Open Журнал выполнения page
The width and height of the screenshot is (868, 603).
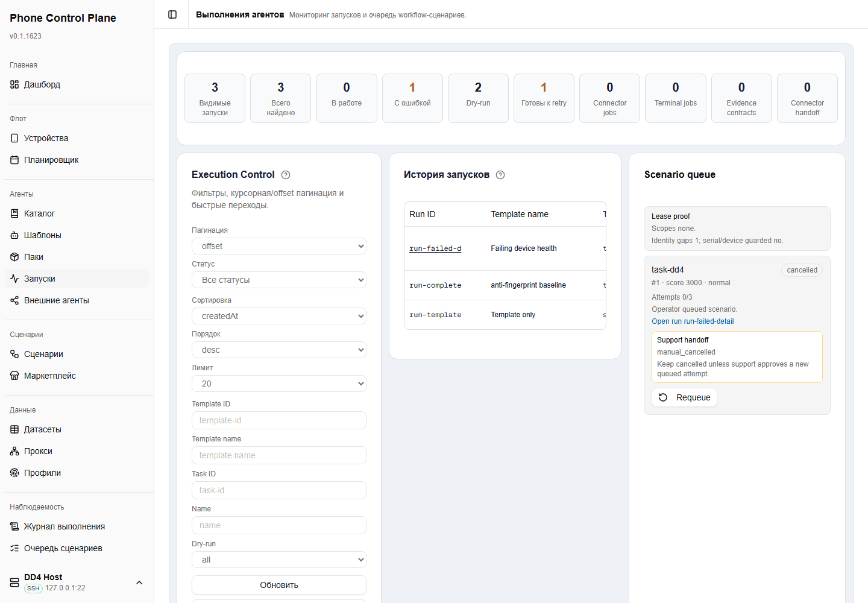click(x=77, y=526)
